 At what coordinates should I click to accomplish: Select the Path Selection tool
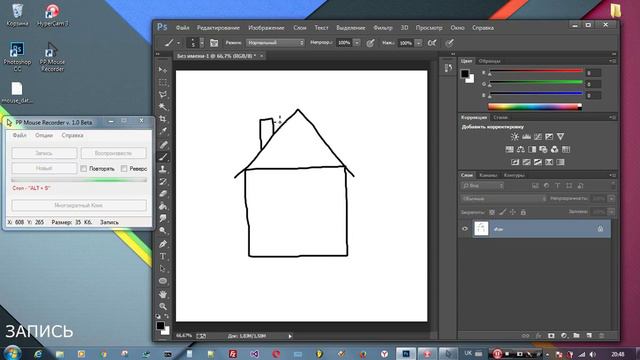(x=163, y=269)
